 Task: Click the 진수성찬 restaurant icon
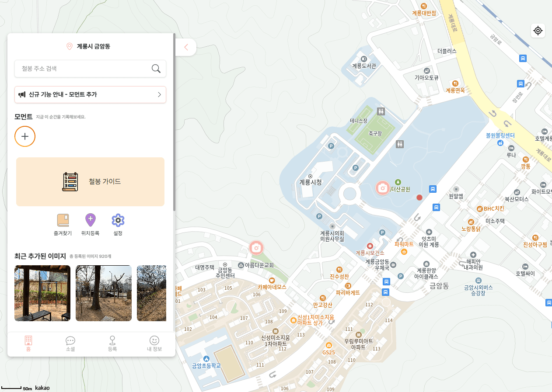[339, 270]
